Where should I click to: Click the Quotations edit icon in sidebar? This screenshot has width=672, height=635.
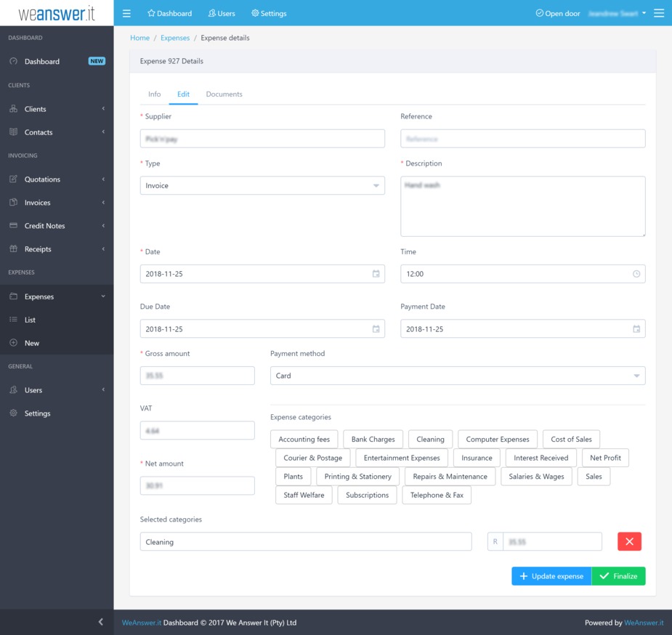14,179
